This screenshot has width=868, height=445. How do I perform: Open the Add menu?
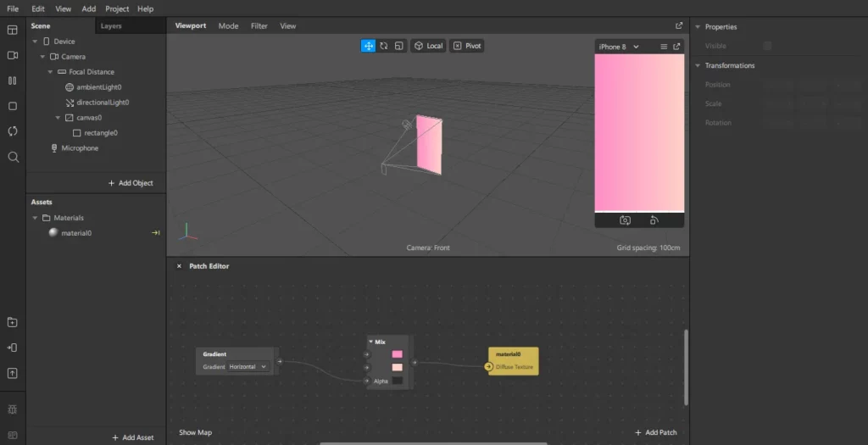pyautogui.click(x=88, y=8)
